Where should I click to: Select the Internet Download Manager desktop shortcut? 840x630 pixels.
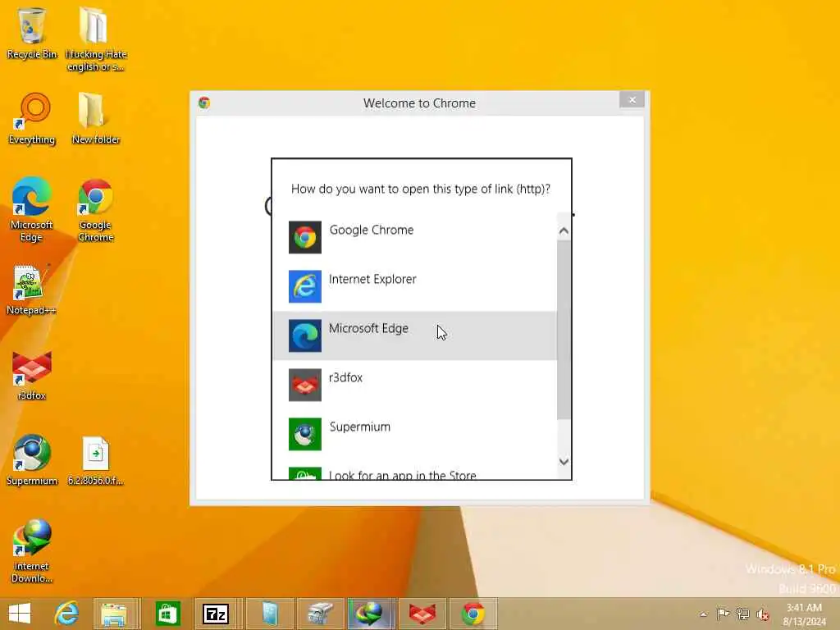tap(32, 551)
